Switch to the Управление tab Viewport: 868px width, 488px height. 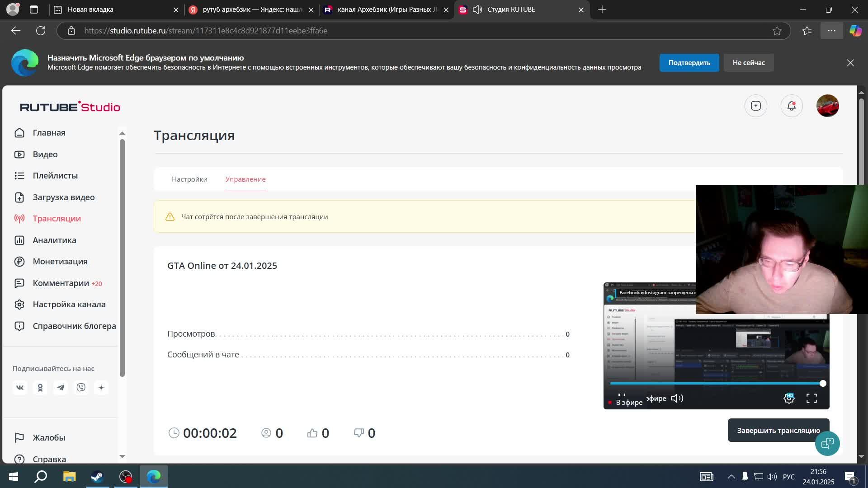point(245,179)
